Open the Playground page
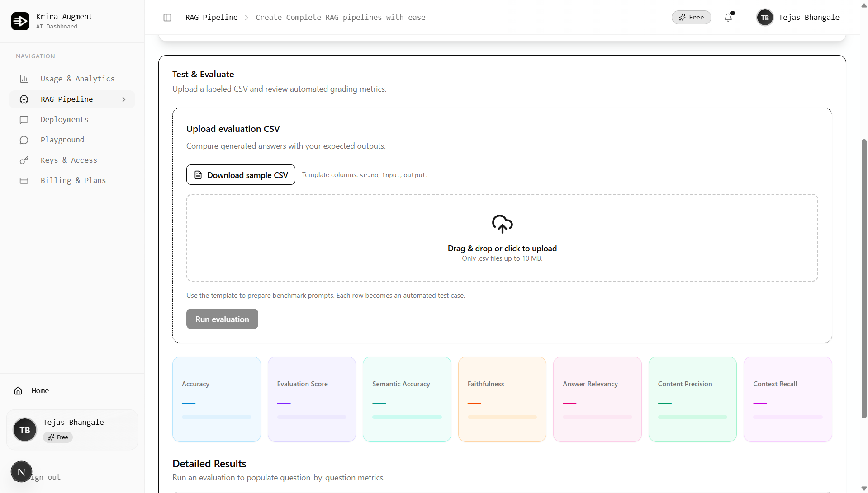Image resolution: width=868 pixels, height=493 pixels. click(x=72, y=140)
